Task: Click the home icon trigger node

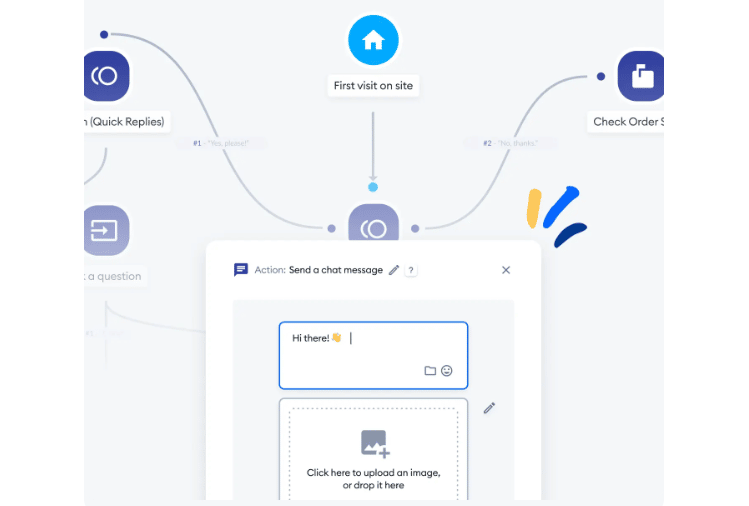Action: click(373, 41)
